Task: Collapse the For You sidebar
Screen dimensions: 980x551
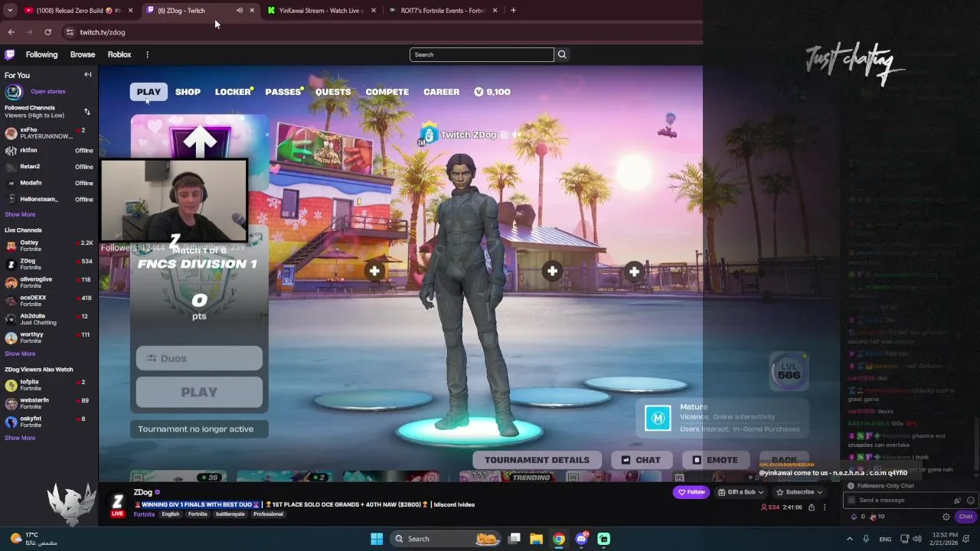Action: 87,75
